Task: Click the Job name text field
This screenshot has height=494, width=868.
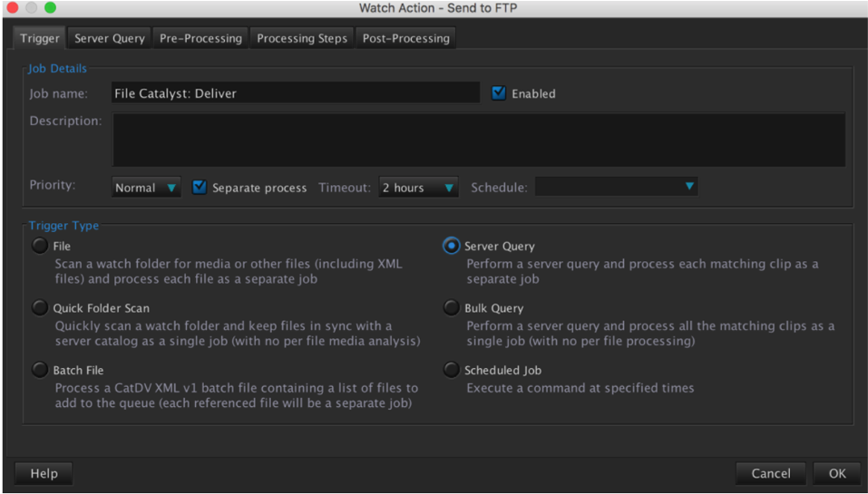Action: (295, 92)
